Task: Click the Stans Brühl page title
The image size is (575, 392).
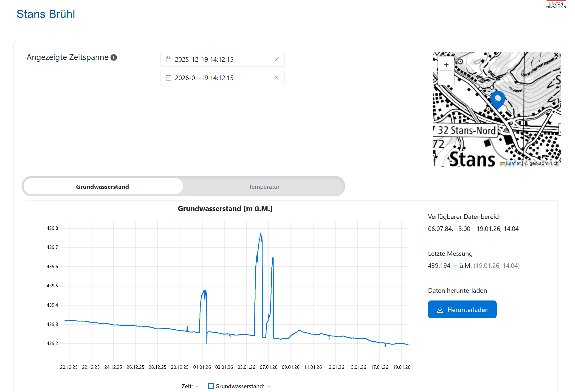Action: (46, 14)
